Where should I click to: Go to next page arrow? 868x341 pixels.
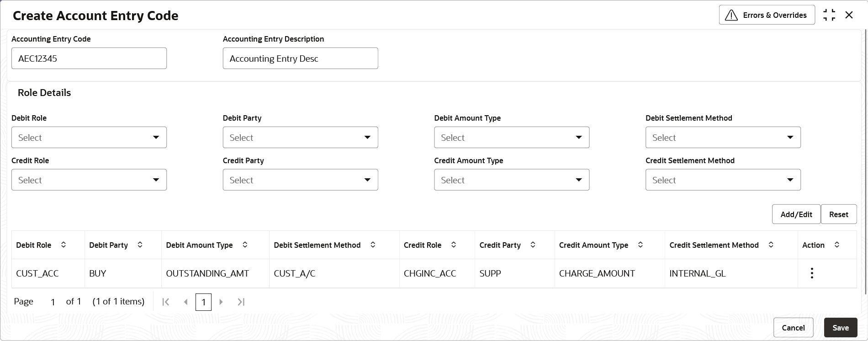click(221, 302)
